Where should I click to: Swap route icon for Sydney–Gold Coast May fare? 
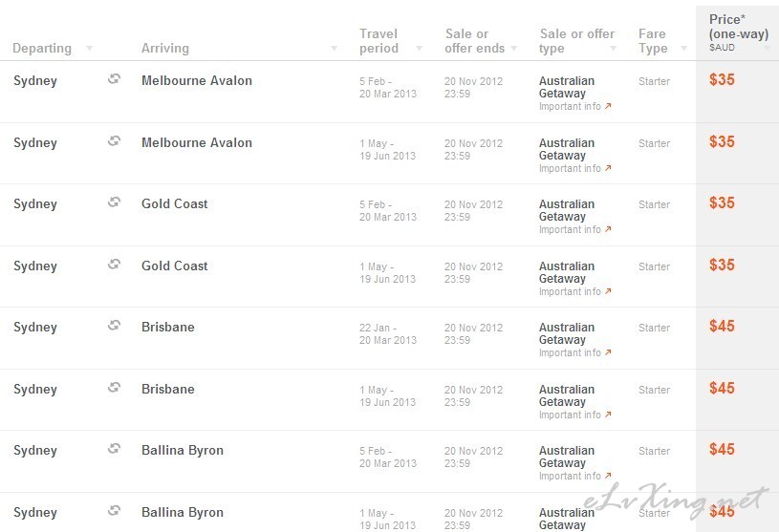click(115, 264)
